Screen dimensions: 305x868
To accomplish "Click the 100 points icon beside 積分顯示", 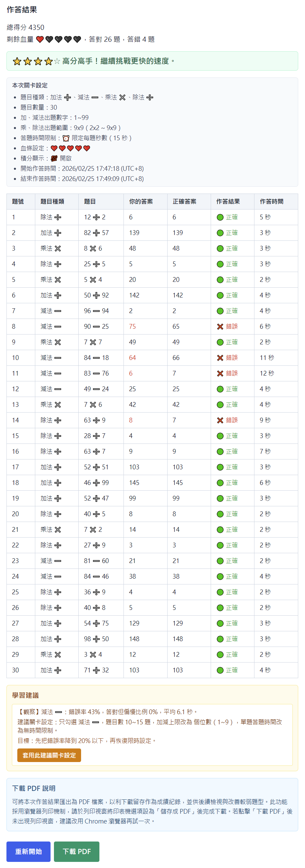I will pos(54,159).
